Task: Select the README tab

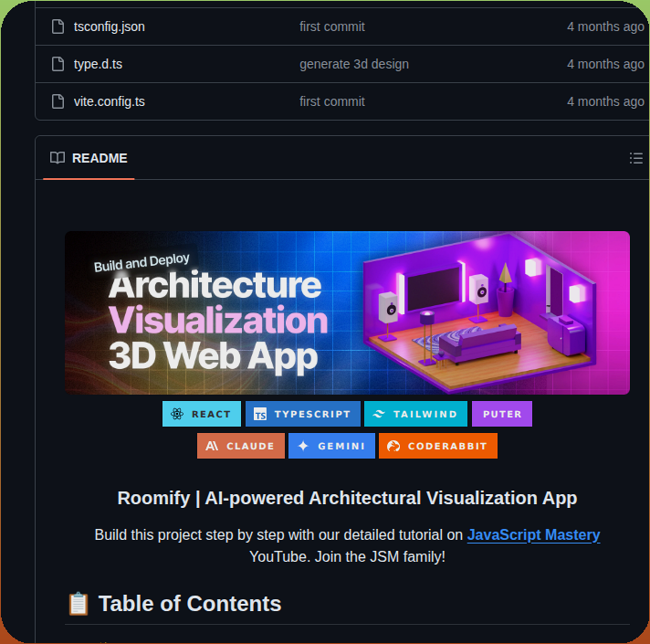Action: (89, 158)
